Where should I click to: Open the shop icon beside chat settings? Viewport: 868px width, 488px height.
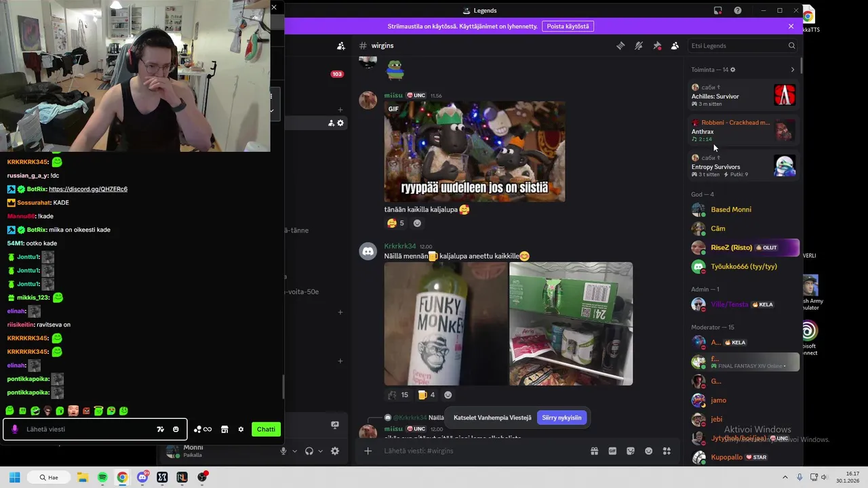(224, 429)
